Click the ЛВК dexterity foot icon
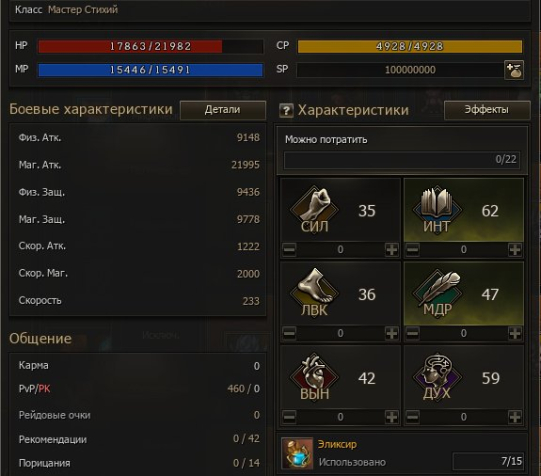The height and width of the screenshot is (476, 541). 314,291
